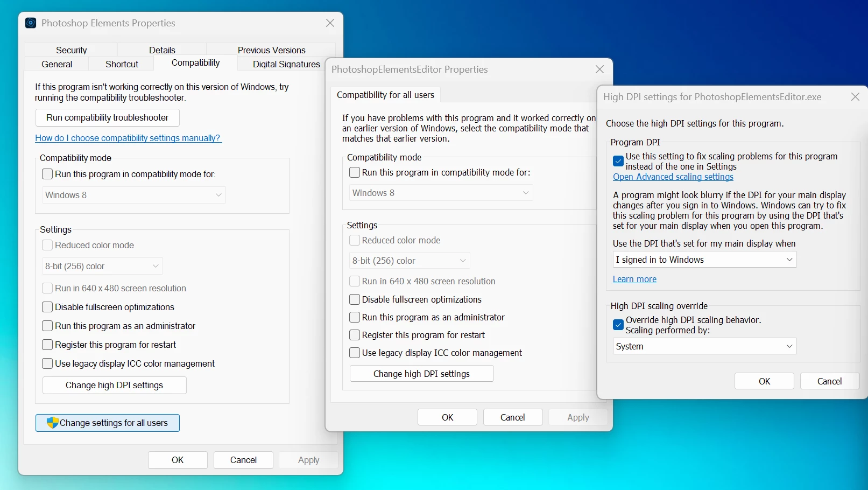Toggle 640 x 480 resolution in PhotoshopElementsEditor Properties

355,281
